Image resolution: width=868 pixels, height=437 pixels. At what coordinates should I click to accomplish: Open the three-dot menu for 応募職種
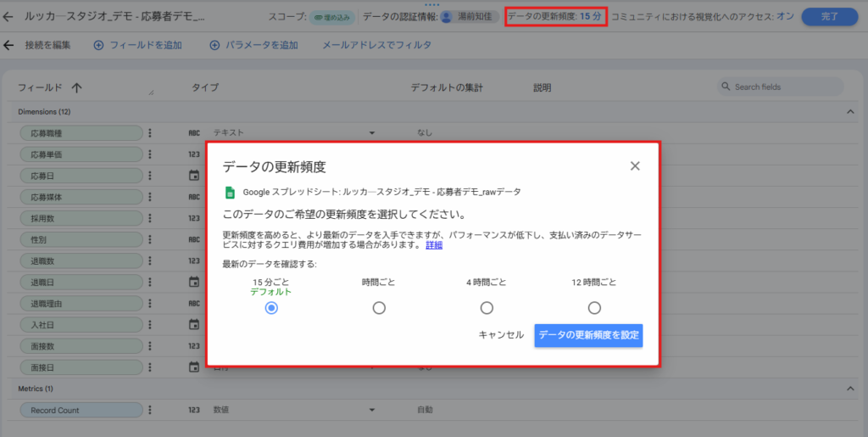click(x=149, y=132)
